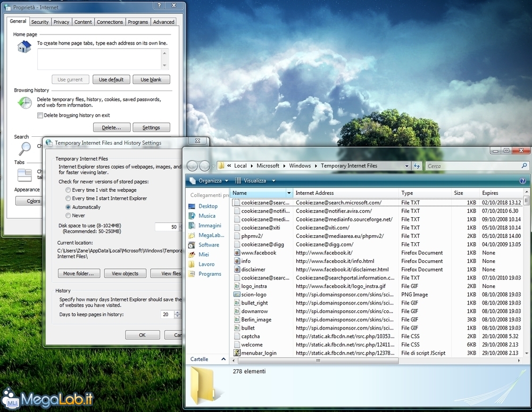Click the days in history stepper
This screenshot has height=412, width=532.
[x=177, y=314]
